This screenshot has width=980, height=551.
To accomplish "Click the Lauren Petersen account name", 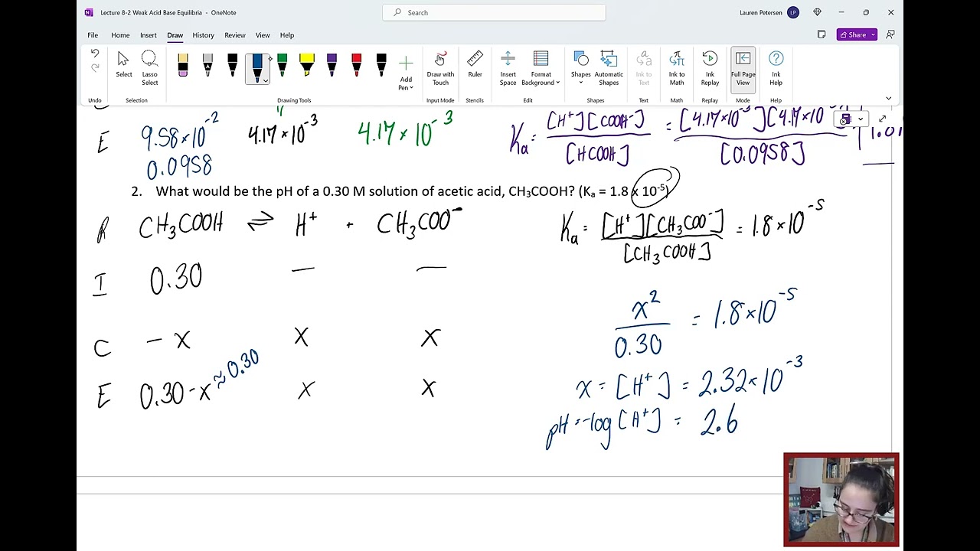I will (760, 12).
